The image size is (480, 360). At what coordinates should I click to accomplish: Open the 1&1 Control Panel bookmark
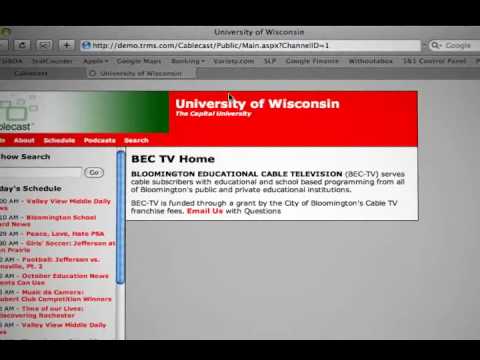pyautogui.click(x=434, y=61)
